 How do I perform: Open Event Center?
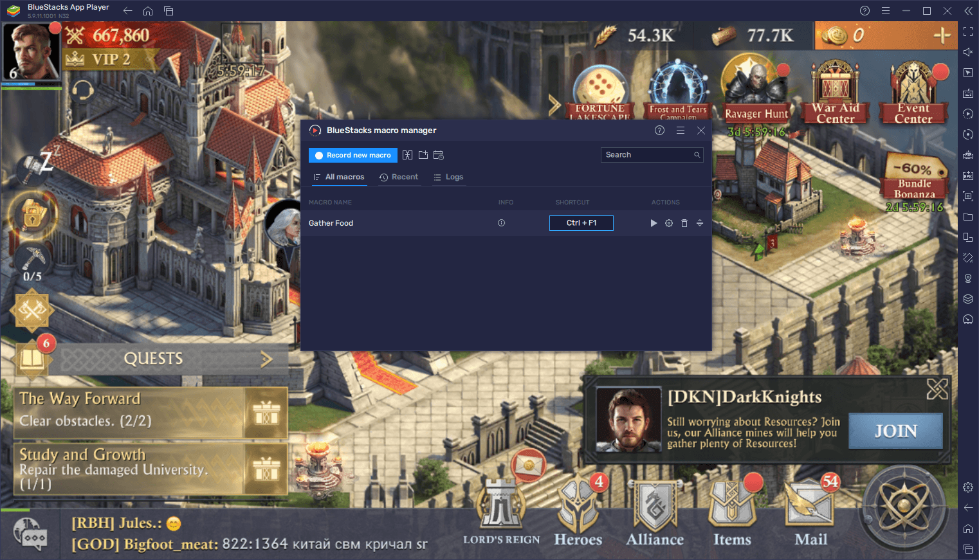tap(913, 93)
